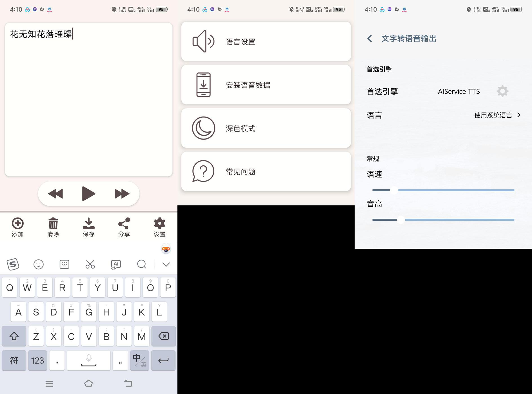The image size is (532, 394).
Task: Toggle 深色模式 dark mode entry
Action: [x=266, y=128]
